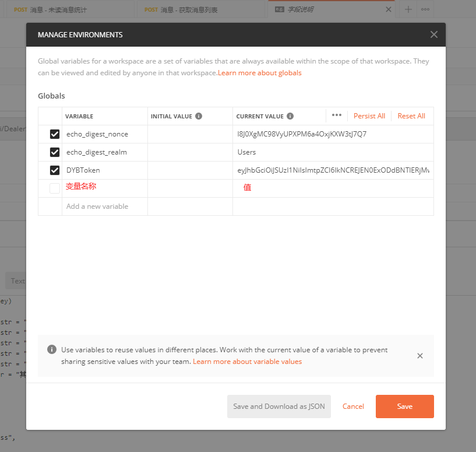This screenshot has height=452, width=476.
Task: Uncheck the echo_digest_nonce variable
Action: coord(55,134)
